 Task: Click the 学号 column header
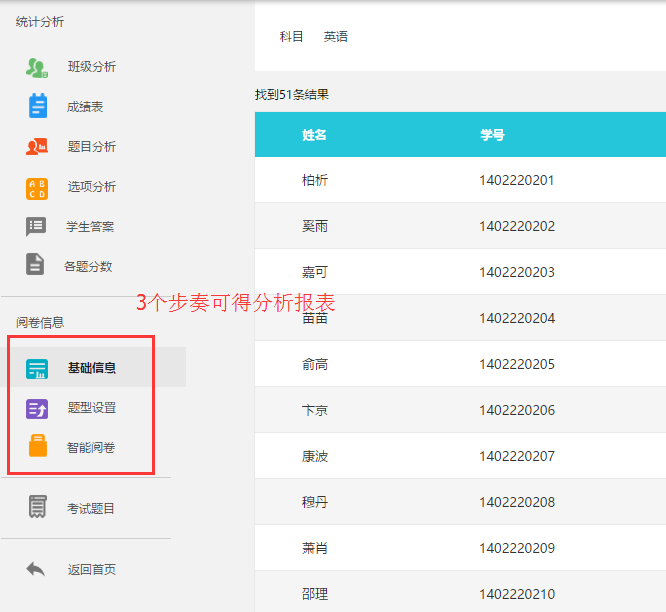click(492, 135)
